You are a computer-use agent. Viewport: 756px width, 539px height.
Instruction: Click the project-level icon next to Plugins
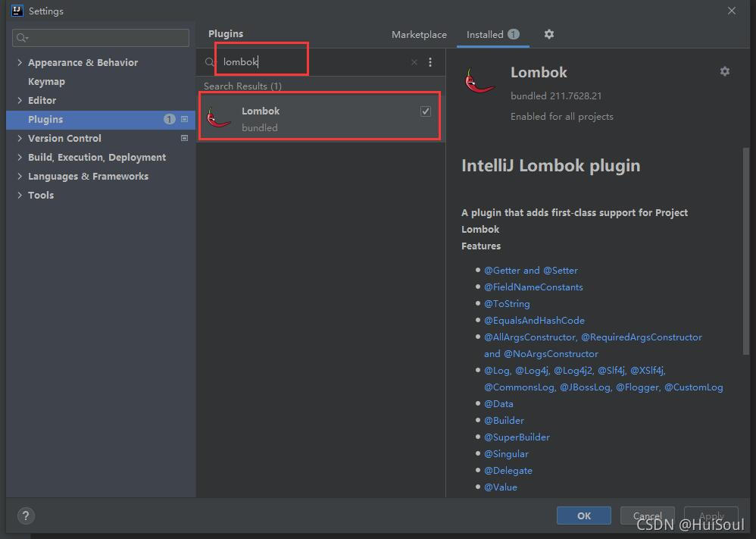tap(184, 119)
